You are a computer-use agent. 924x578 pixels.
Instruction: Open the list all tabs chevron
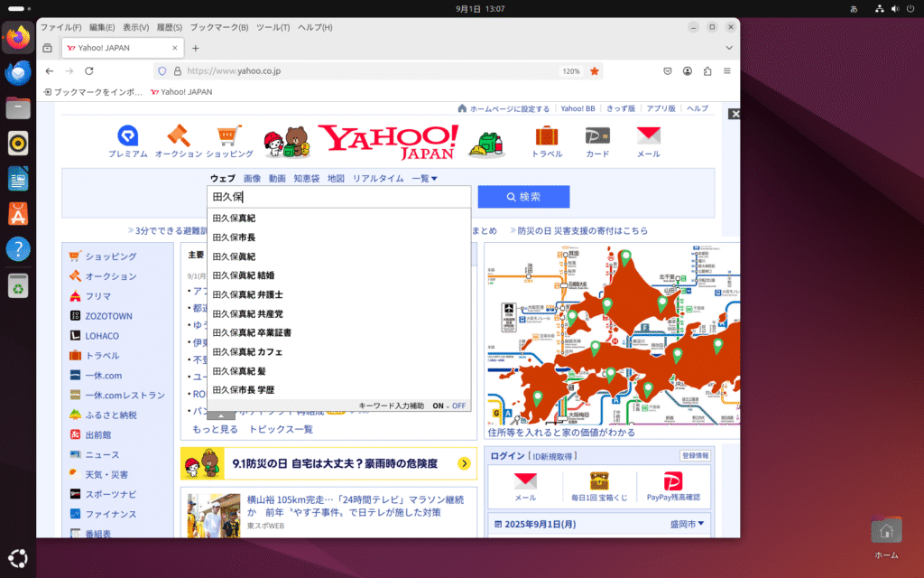click(729, 48)
